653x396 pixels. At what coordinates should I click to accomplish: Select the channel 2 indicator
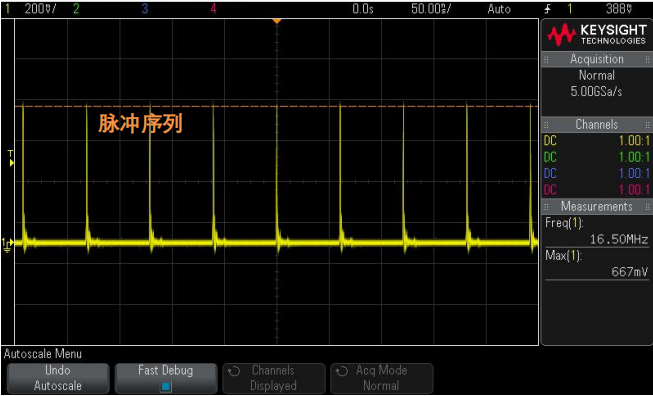tap(76, 9)
